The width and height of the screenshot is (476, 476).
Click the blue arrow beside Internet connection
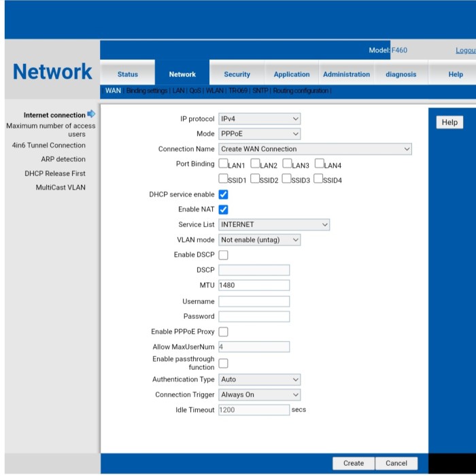click(x=91, y=114)
